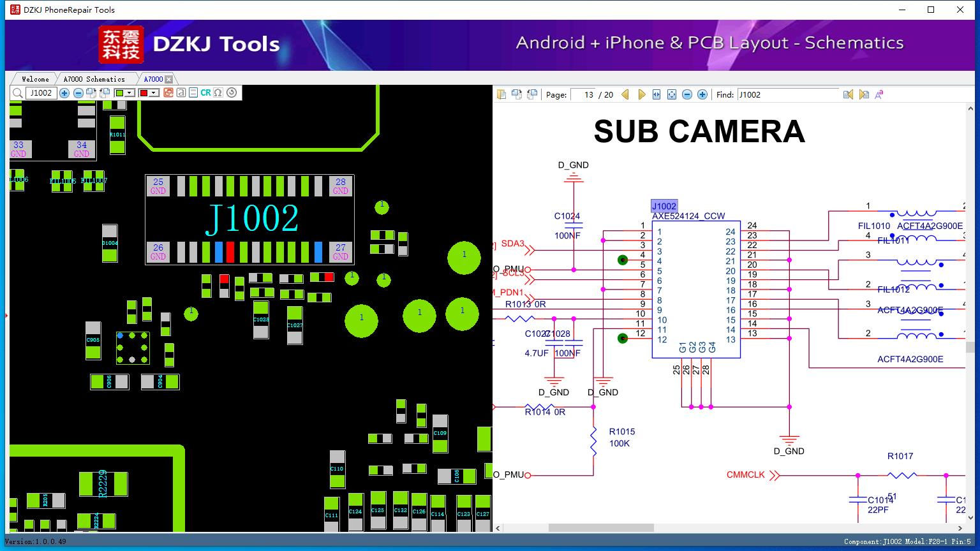Click the PCB search magnifier icon

tap(18, 93)
